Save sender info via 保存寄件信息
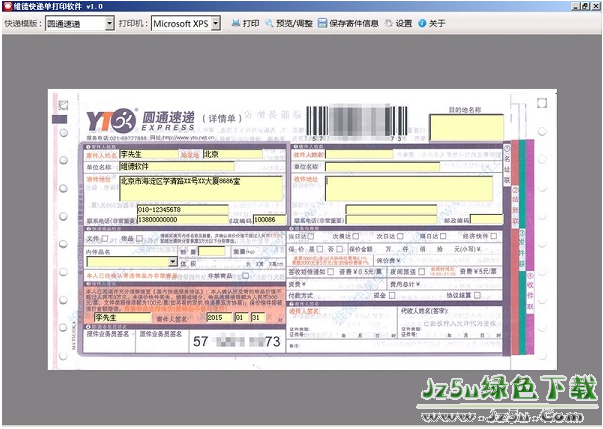Screen dimensions: 603x429 point(348,23)
